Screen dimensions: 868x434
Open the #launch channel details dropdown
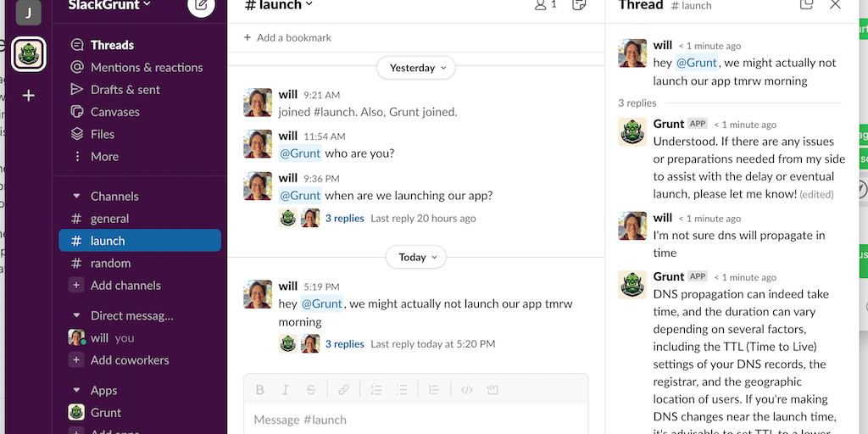279,6
